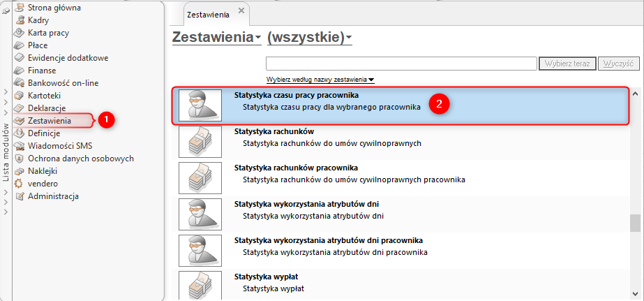The width and height of the screenshot is (644, 301).
Task: Click the Definicje module icon
Action: coord(20,133)
